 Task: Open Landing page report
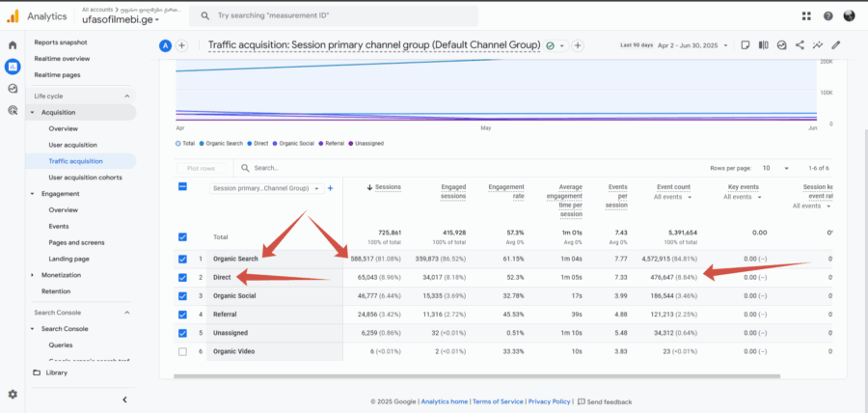(x=68, y=259)
